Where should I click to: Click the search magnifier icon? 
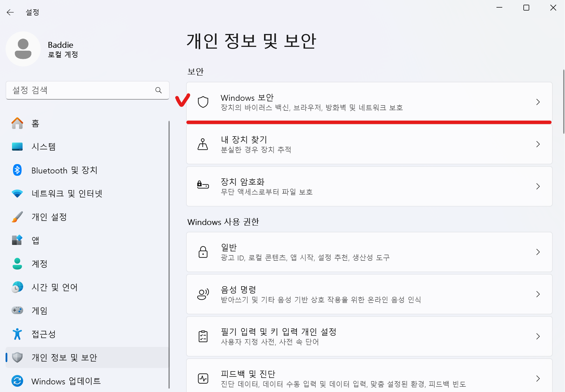click(x=159, y=90)
